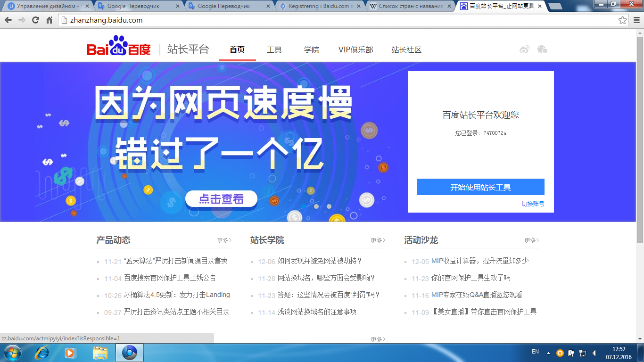The width and height of the screenshot is (644, 362).
Task: Open a new tab with the tab-strip button
Action: click(x=555, y=7)
